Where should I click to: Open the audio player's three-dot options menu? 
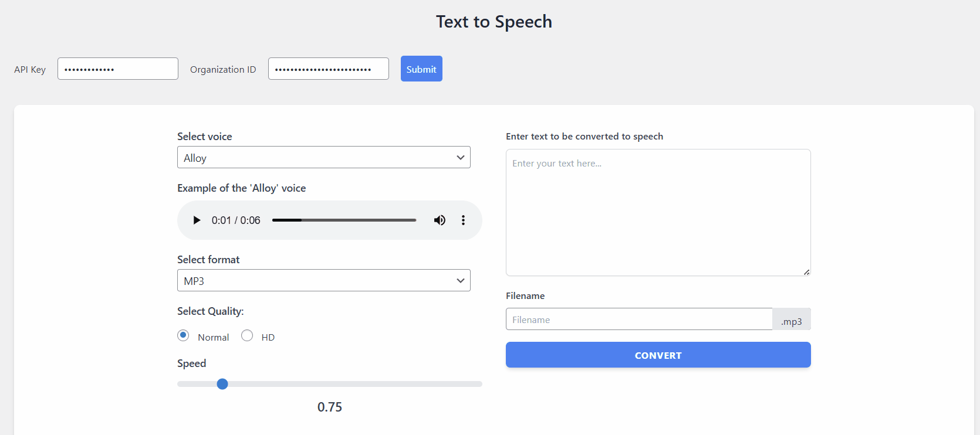tap(463, 220)
